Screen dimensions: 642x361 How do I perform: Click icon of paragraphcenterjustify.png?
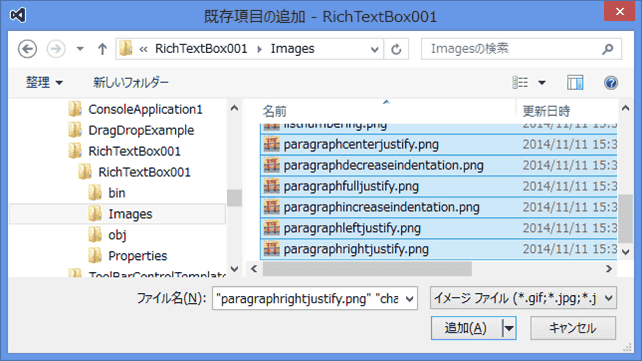[x=271, y=144]
